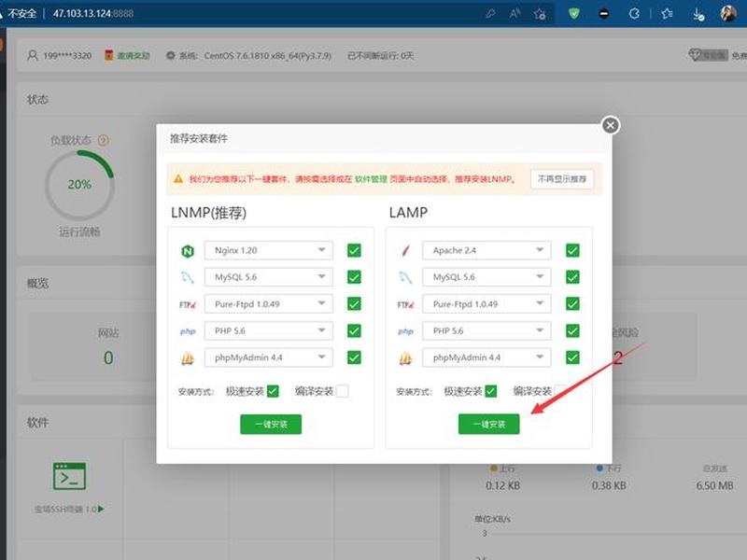Viewport: 747px width, 560px height.
Task: Click the LNMP phpMyAdmin sailboat icon
Action: tap(188, 358)
